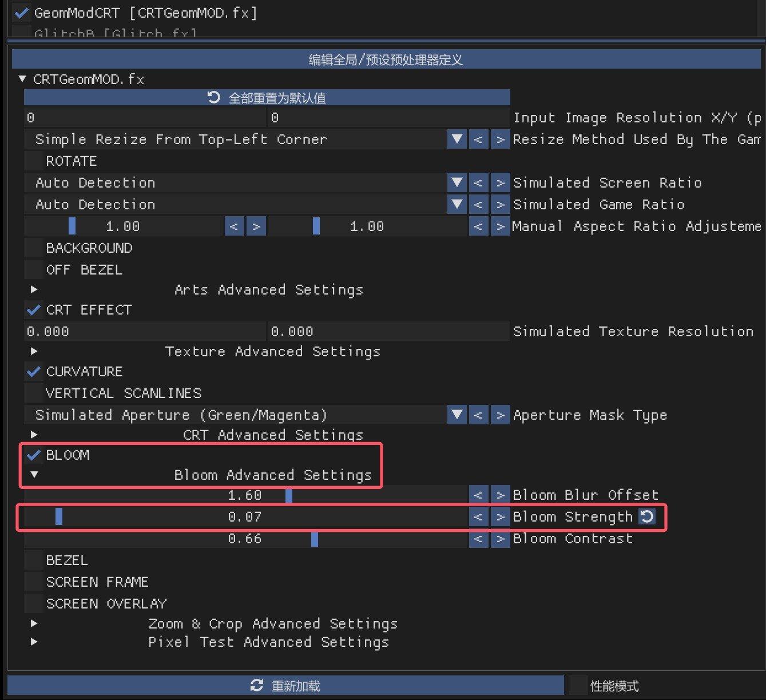Select next Simulated Screen Ratio option
This screenshot has height=700, width=766.
(x=501, y=183)
